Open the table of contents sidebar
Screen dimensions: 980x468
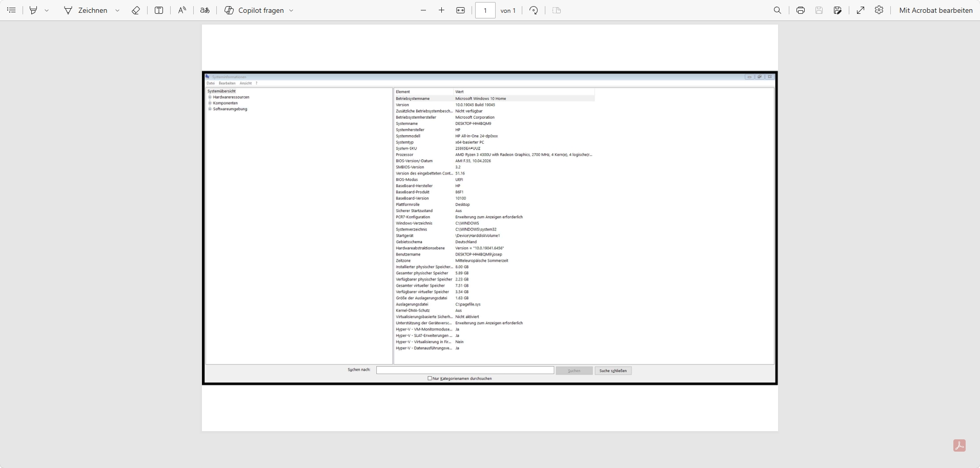pyautogui.click(x=11, y=10)
